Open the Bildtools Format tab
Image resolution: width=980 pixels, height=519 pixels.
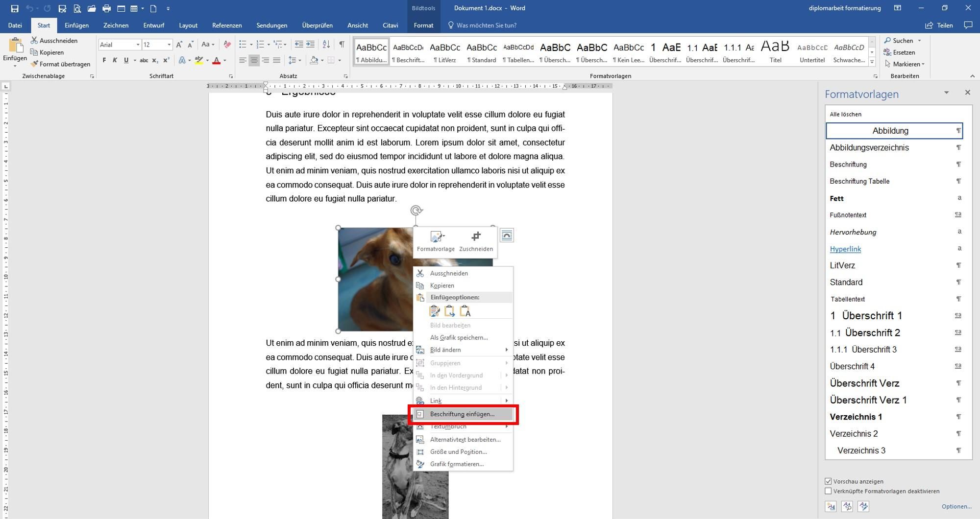coord(423,25)
